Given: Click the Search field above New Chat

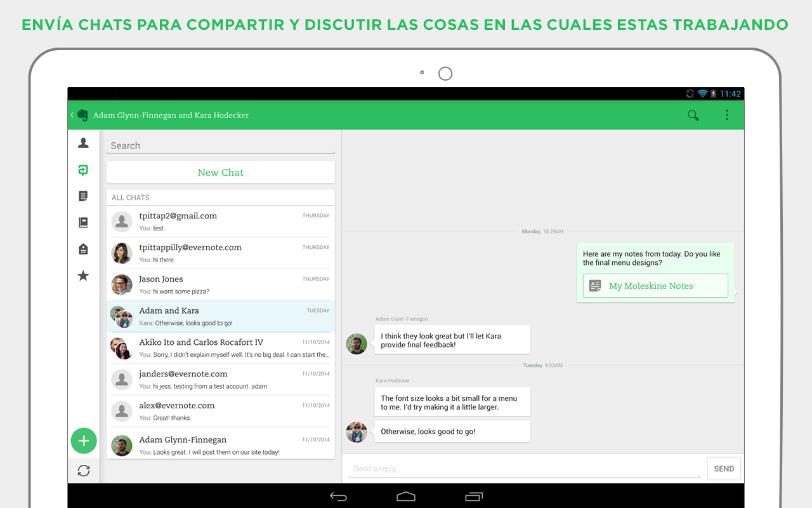Looking at the screenshot, I should [x=220, y=145].
